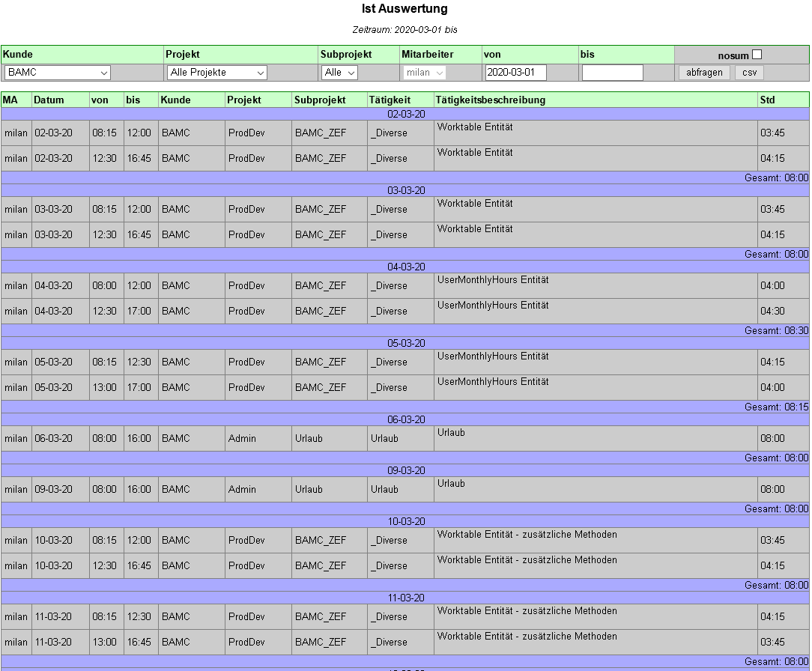
Task: Select the 06-03-20 Urlaub description cell
Action: 596,438
